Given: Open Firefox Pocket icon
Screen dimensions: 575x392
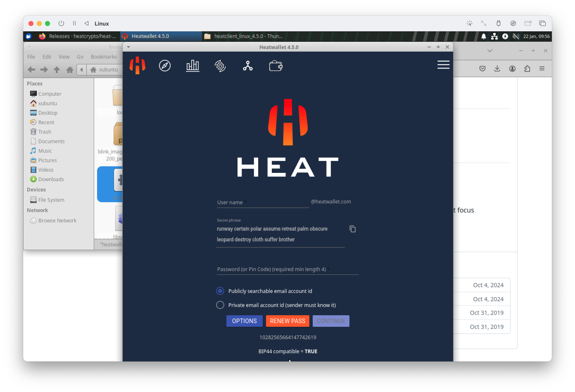Looking at the screenshot, I should point(482,68).
